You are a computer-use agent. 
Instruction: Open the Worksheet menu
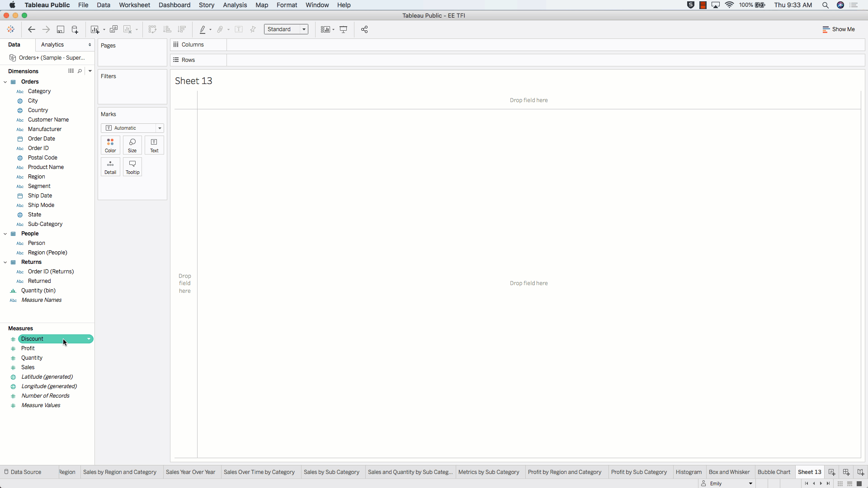pos(134,5)
